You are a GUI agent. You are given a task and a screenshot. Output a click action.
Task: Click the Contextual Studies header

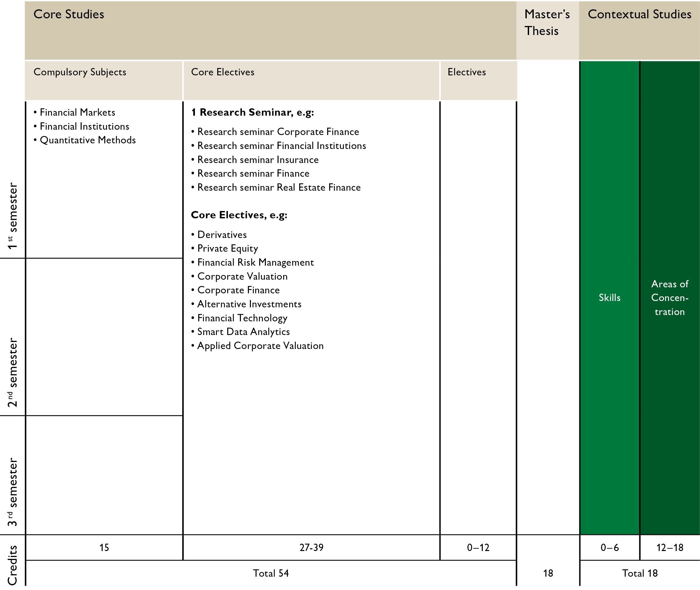639,14
